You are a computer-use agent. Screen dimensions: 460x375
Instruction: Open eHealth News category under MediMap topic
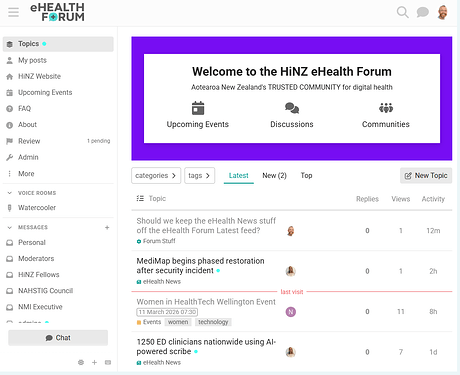point(159,282)
